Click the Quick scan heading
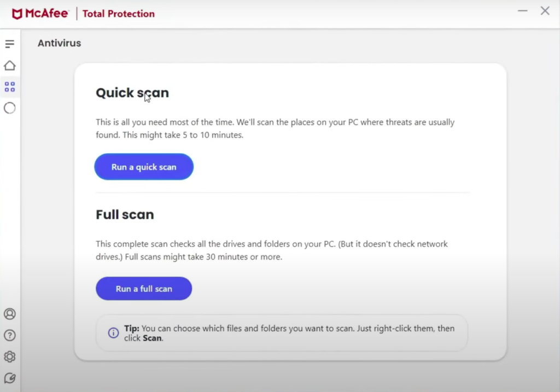The image size is (560, 392). 132,93
